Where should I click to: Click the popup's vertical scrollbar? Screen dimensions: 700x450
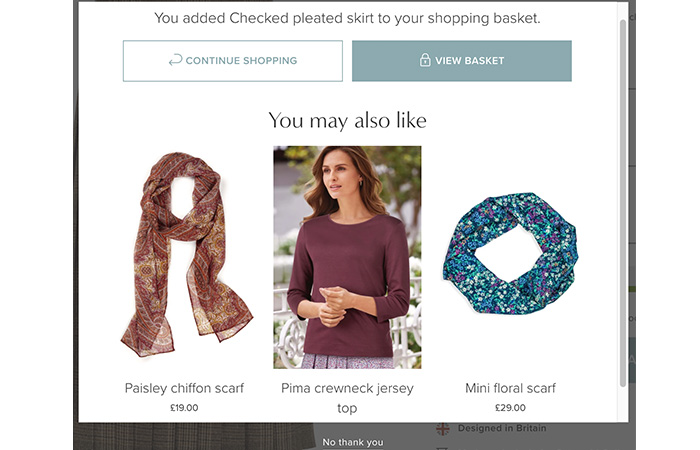[624, 200]
